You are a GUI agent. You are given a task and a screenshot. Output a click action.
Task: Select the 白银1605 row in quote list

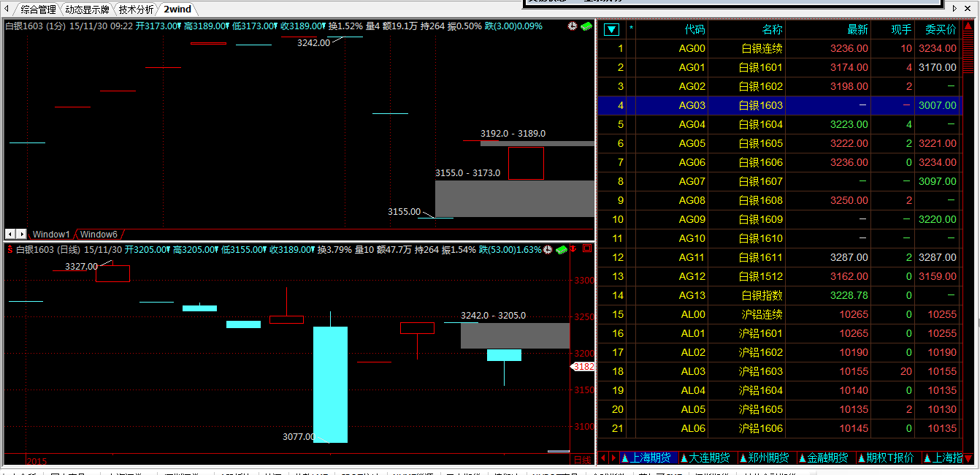pyautogui.click(x=760, y=144)
